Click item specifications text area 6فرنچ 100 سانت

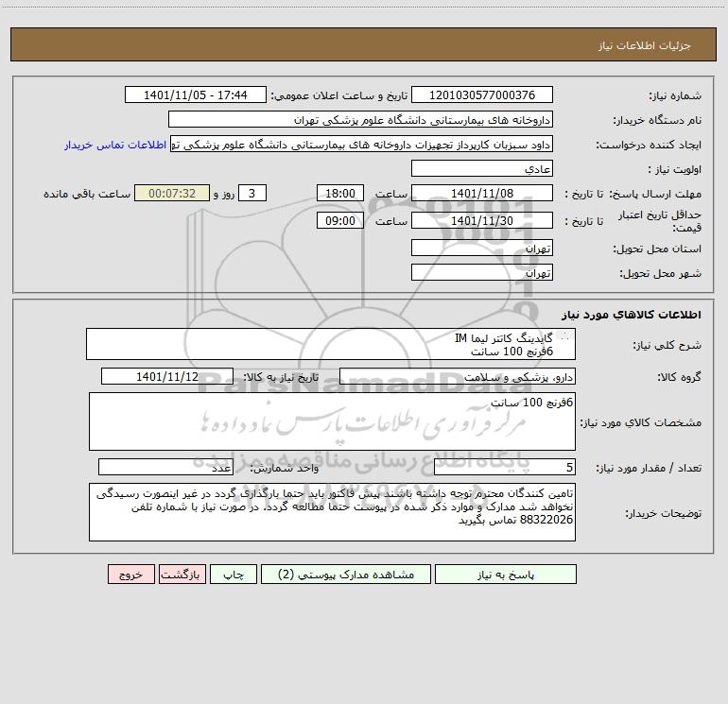tap(332, 421)
